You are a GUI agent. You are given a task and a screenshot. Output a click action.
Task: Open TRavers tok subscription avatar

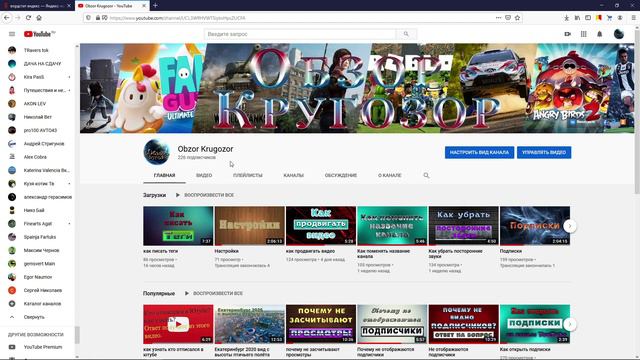click(12, 50)
